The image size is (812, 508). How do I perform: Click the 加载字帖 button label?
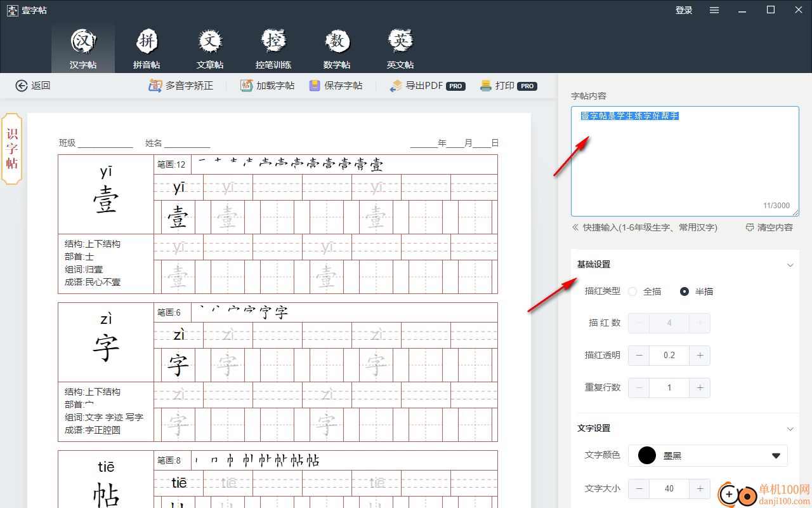[275, 86]
